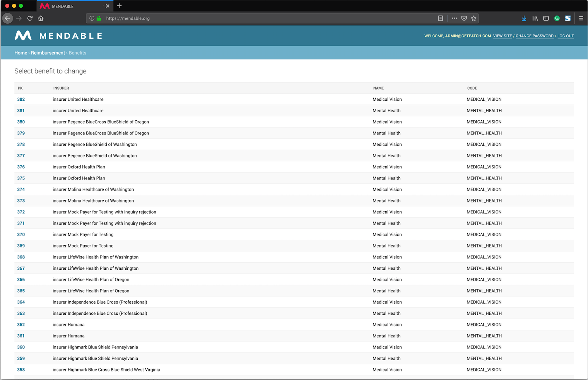Reload the page with refresh icon
Viewport: 588px width, 380px height.
[30, 18]
